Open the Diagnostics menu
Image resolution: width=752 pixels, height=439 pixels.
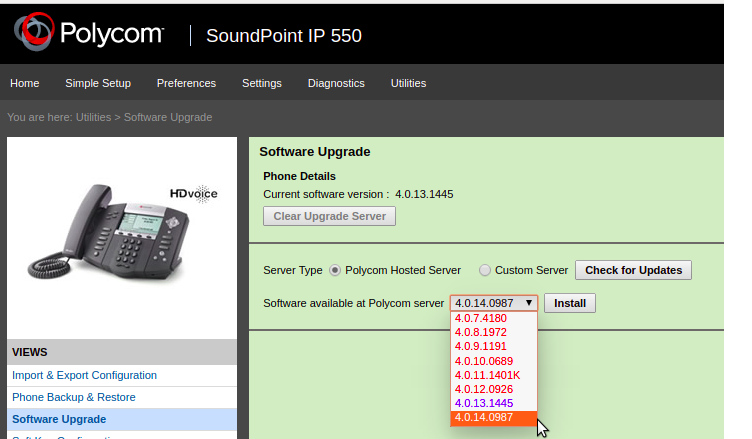pyautogui.click(x=336, y=83)
